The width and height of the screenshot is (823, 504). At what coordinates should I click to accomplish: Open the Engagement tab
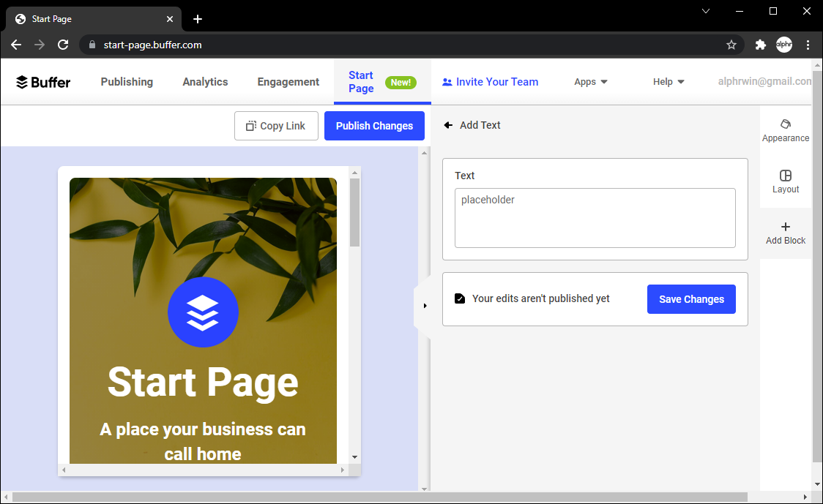[x=288, y=82]
